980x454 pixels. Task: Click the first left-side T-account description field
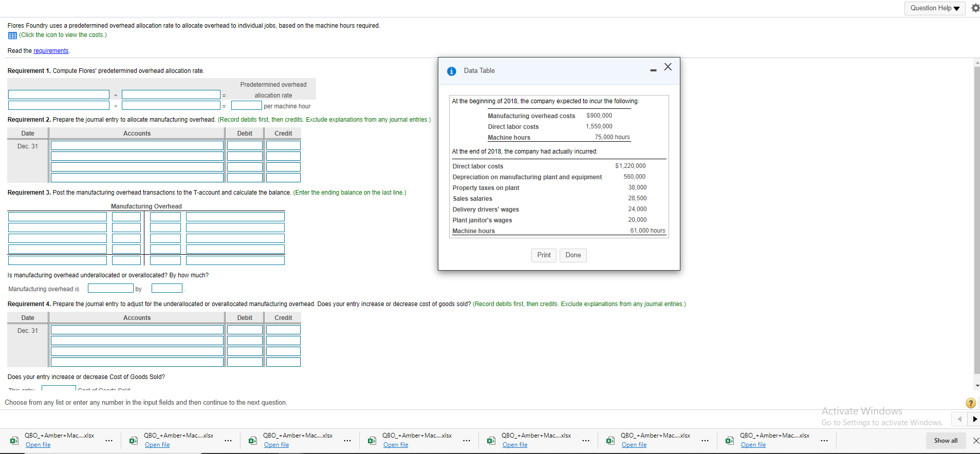pos(58,217)
